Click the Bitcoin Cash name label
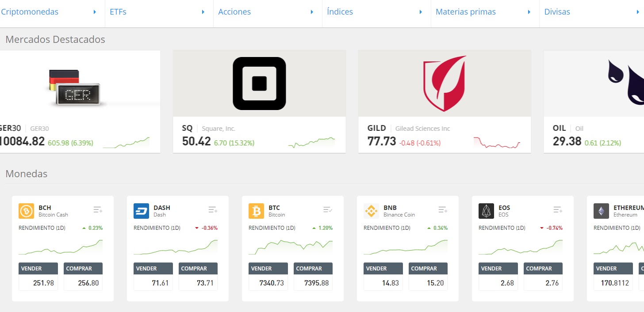 [53, 215]
